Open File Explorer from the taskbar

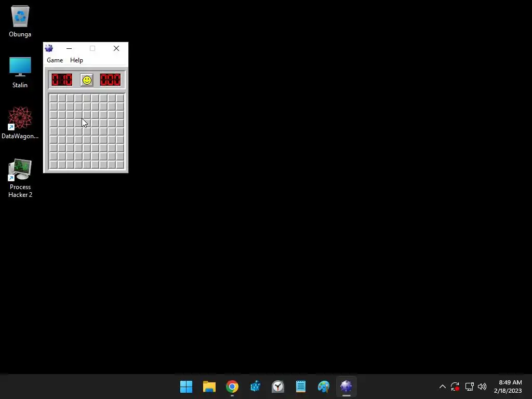click(209, 387)
